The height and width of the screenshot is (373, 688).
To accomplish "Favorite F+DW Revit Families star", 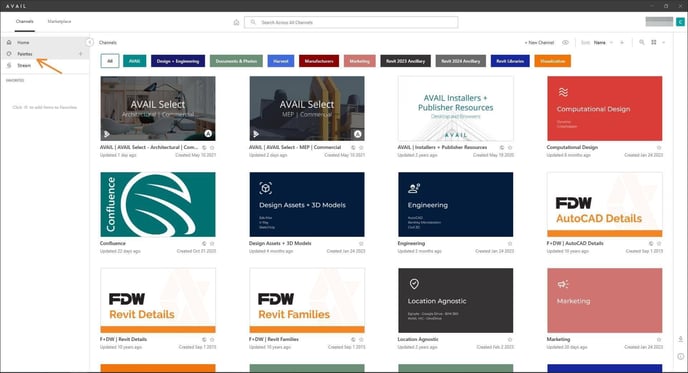I will click(361, 340).
